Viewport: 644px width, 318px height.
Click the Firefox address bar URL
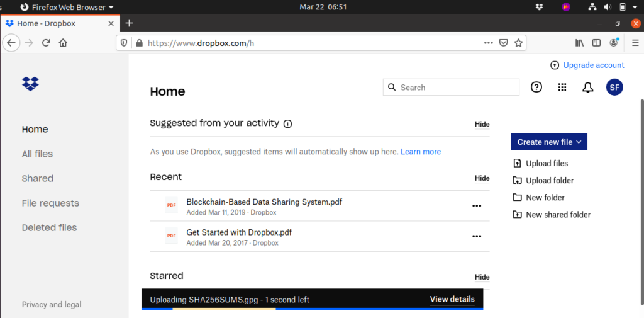(201, 43)
